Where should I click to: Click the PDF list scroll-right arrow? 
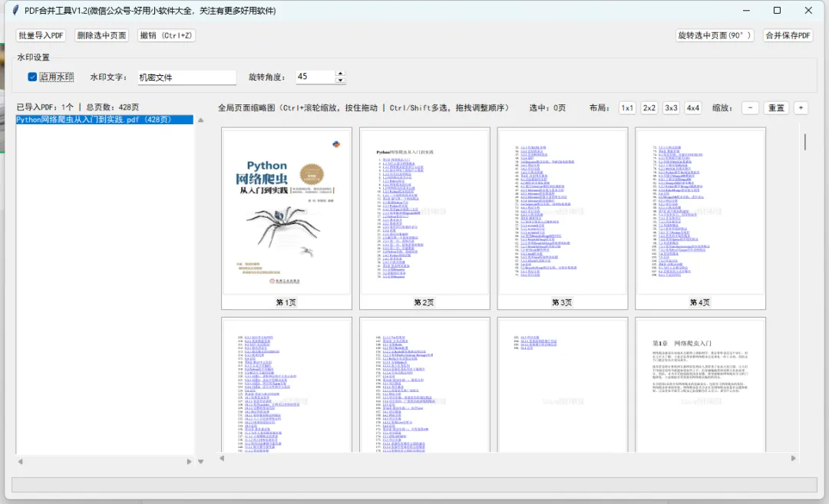[189, 461]
